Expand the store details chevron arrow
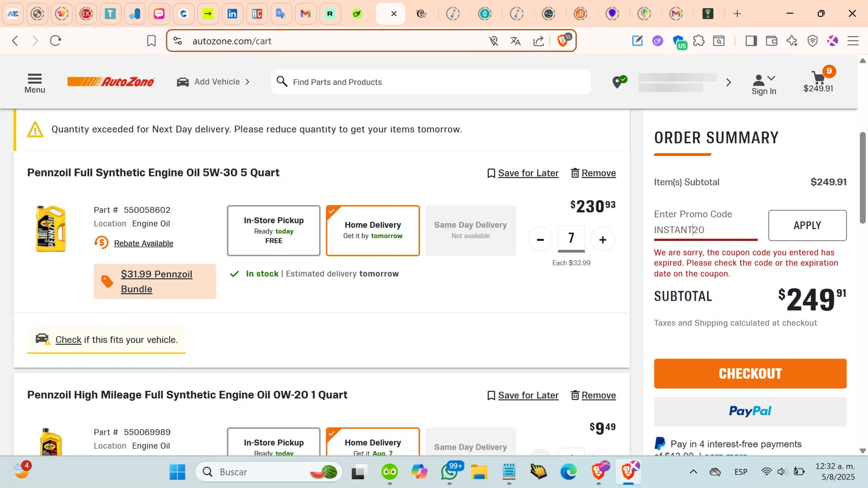This screenshot has width=868, height=488. point(729,82)
